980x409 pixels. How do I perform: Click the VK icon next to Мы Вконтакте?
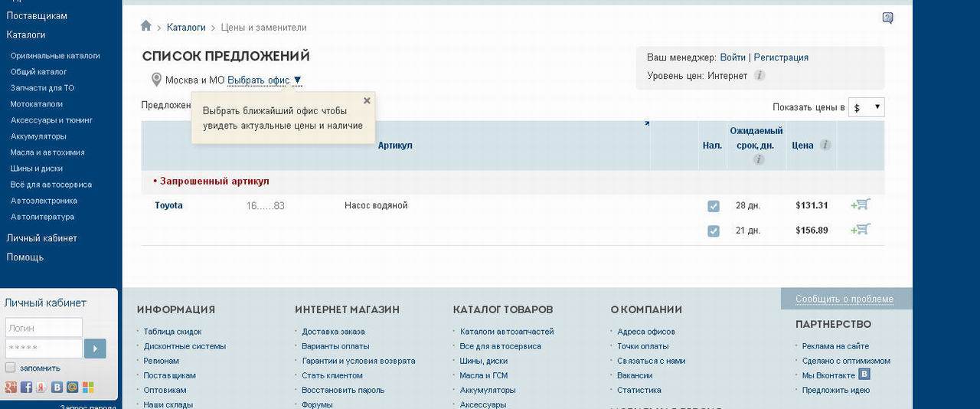(864, 375)
